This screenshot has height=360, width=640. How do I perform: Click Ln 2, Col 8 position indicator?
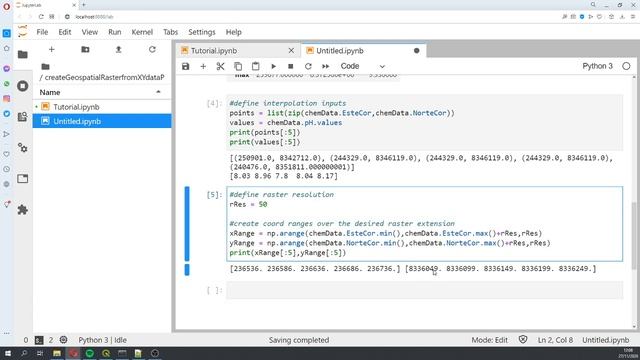coord(555,340)
